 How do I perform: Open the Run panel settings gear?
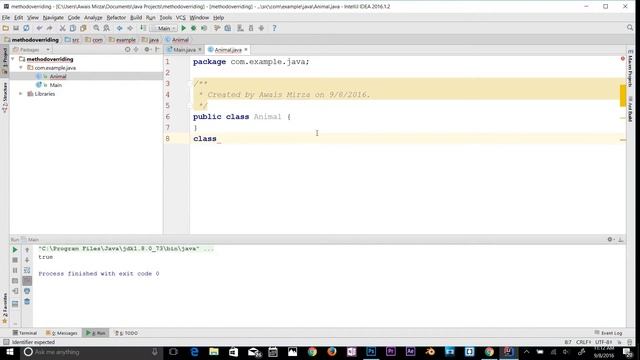point(610,240)
